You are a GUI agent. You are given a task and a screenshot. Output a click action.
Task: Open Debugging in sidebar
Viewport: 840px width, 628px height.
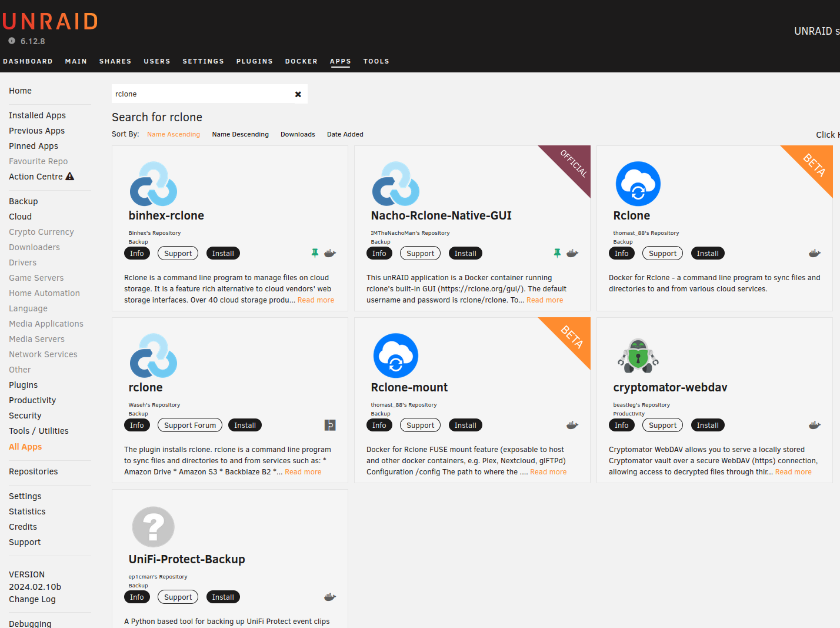point(30,623)
